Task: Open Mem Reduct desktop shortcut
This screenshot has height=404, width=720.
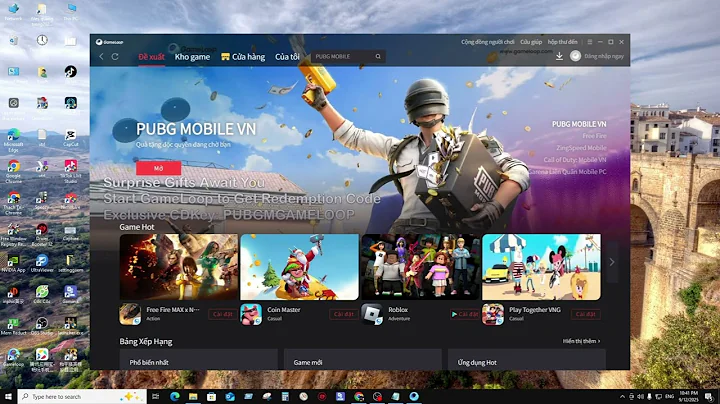Action: (x=13, y=326)
